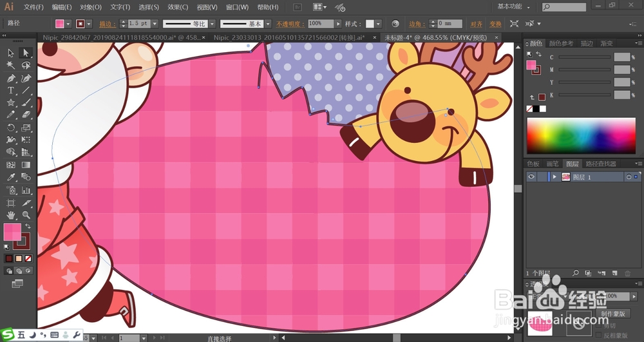Swap fill and stroke colors in toolbox
The height and width of the screenshot is (342, 644).
click(28, 226)
